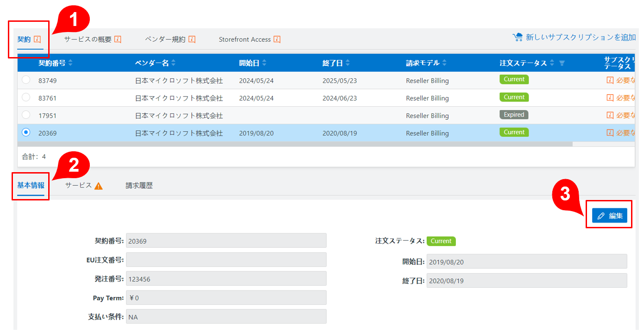This screenshot has height=335, width=644.
Task: Open the ベンダー規約 tab
Action: [x=165, y=39]
